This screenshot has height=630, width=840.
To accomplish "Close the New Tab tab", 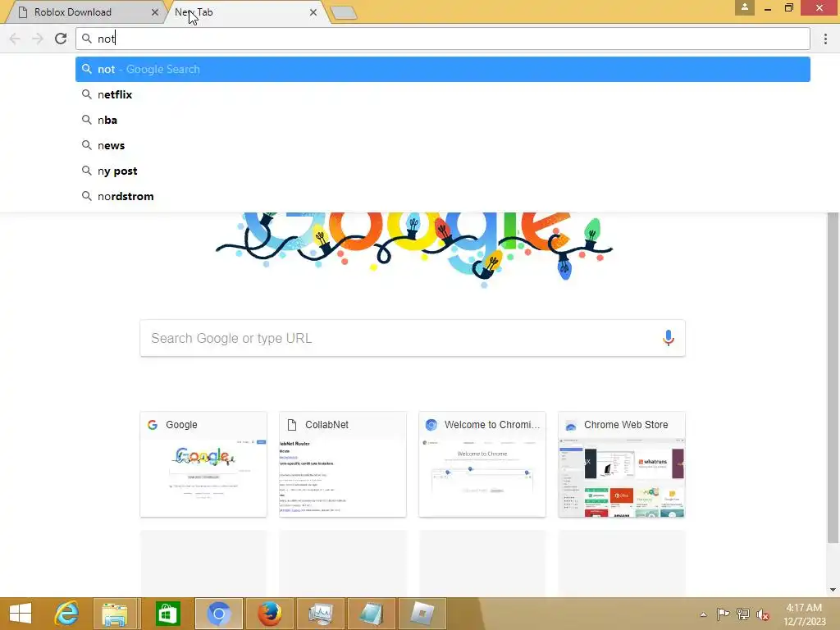I will (x=313, y=12).
